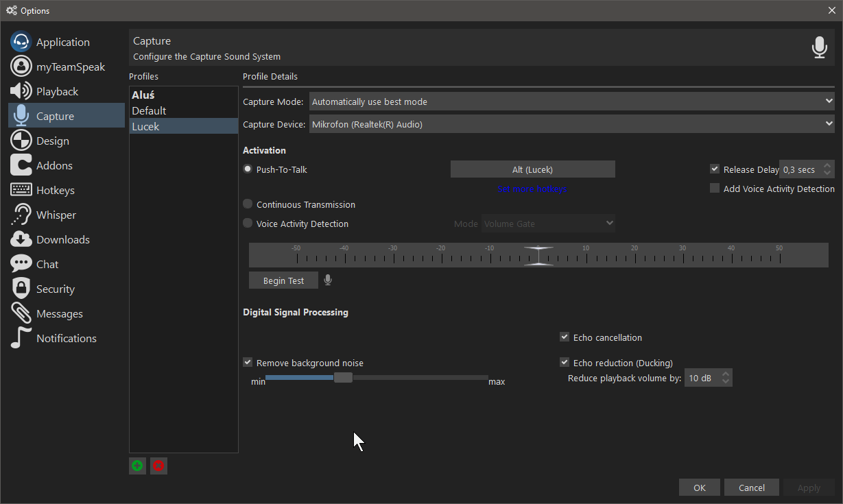Viewport: 843px width, 504px height.
Task: Open Hotkeys settings via keyboard icon
Action: point(21,190)
